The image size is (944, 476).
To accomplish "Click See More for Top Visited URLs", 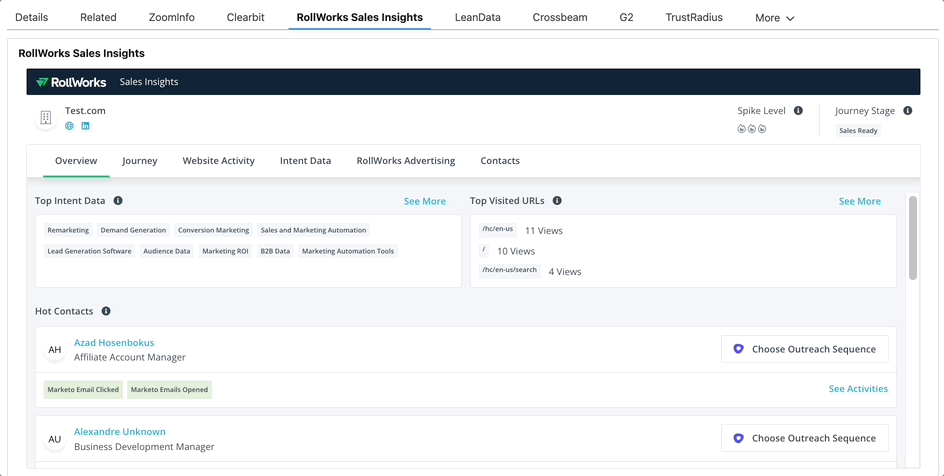I will tap(859, 201).
